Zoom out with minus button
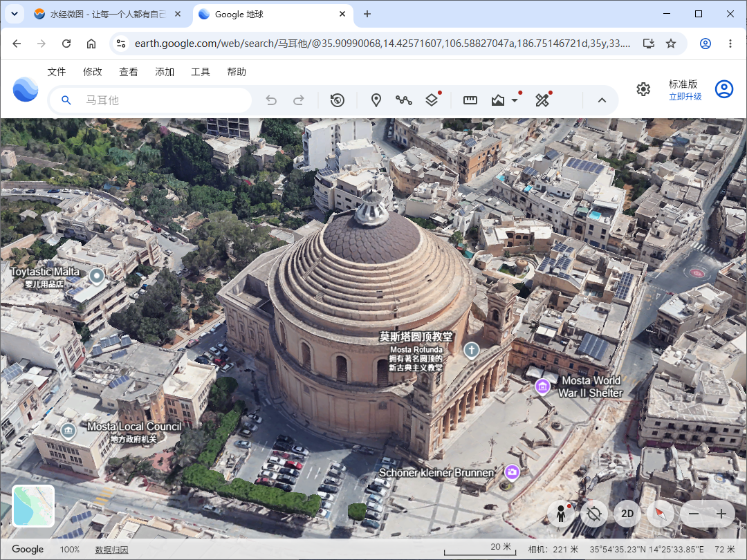 [694, 514]
